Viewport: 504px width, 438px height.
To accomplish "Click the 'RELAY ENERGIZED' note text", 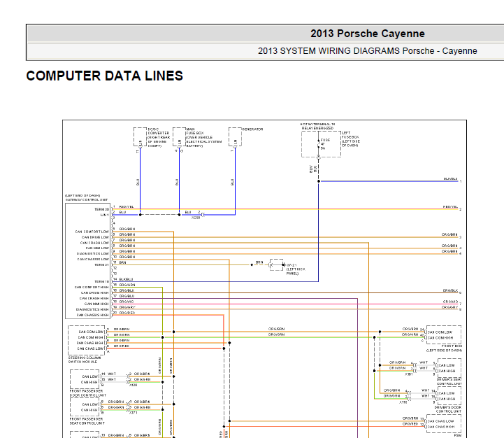I will point(317,128).
